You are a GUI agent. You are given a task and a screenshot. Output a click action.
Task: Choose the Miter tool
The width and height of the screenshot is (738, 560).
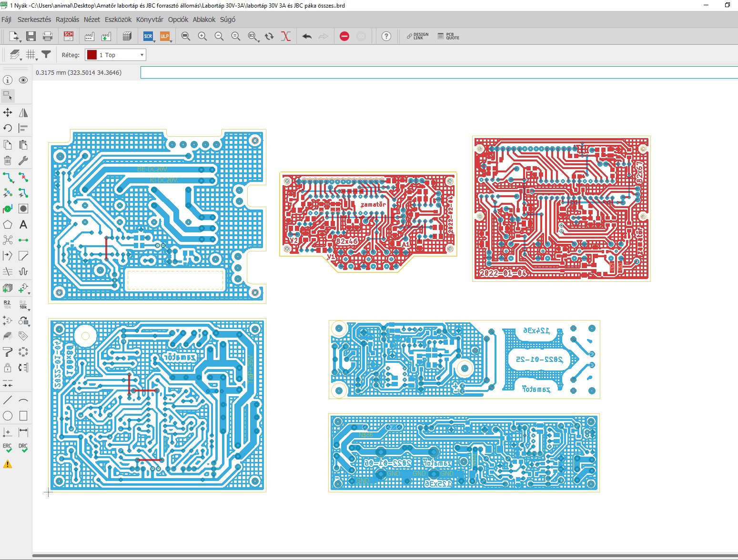pyautogui.click(x=23, y=256)
